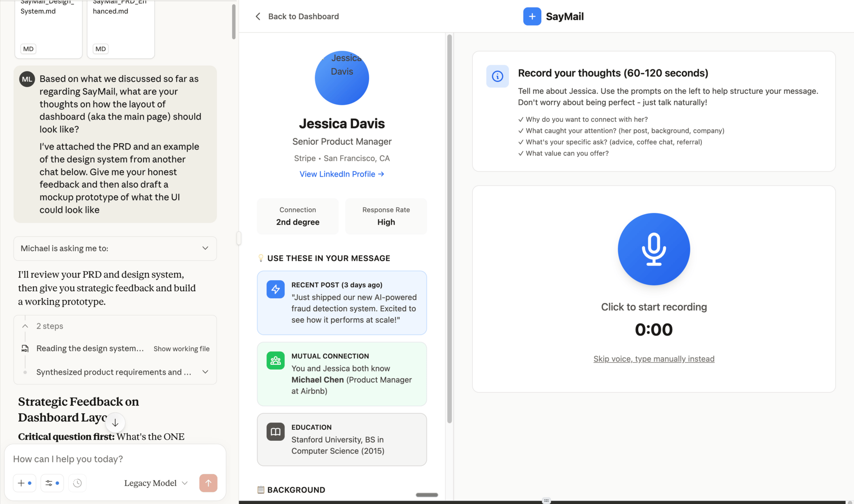Click the 'How can I help you today?' input
This screenshot has height=504, width=854.
coord(115,459)
